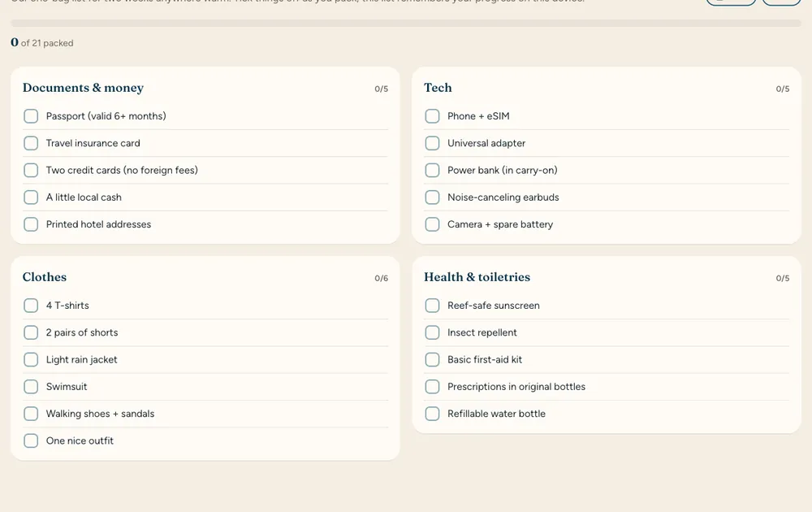Click the 0/6 count in Clothes card
Image resolution: width=812 pixels, height=512 pixels.
(x=381, y=278)
